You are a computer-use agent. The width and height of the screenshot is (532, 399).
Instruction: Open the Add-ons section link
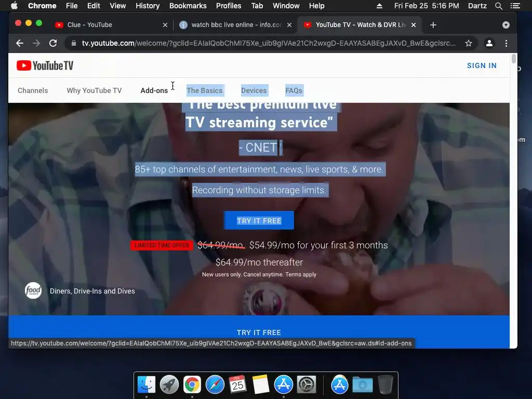click(154, 90)
